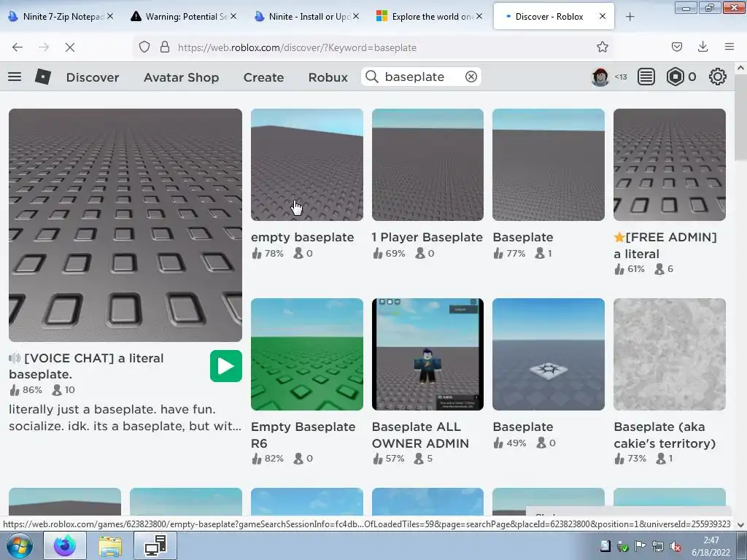This screenshot has width=747, height=560.
Task: Open Firefox from the taskbar
Action: coord(65,545)
